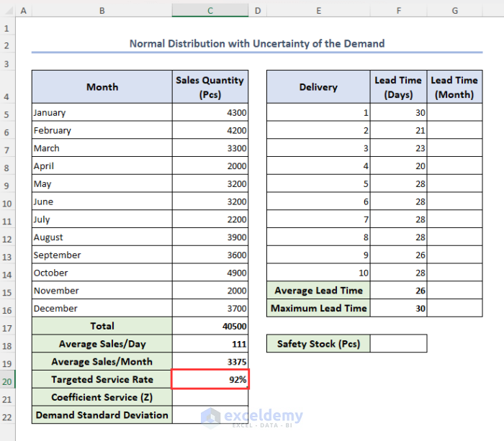Select the column E header

coord(318,11)
